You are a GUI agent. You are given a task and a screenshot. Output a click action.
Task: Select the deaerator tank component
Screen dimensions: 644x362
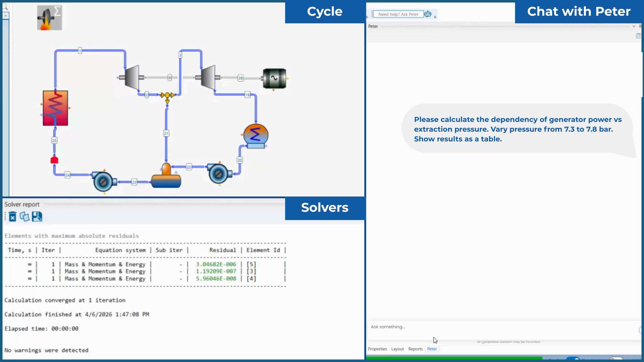click(x=166, y=176)
